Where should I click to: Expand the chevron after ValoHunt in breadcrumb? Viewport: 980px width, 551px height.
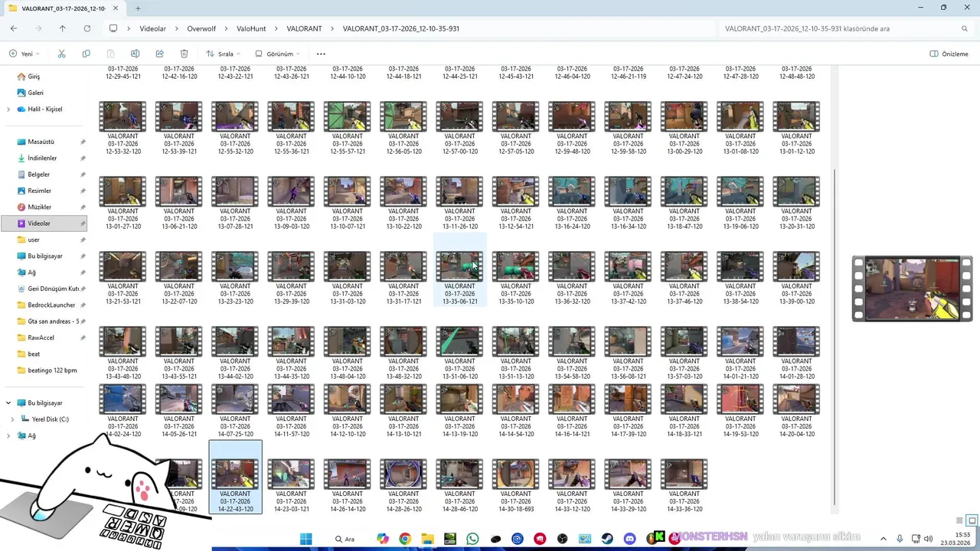tap(276, 28)
